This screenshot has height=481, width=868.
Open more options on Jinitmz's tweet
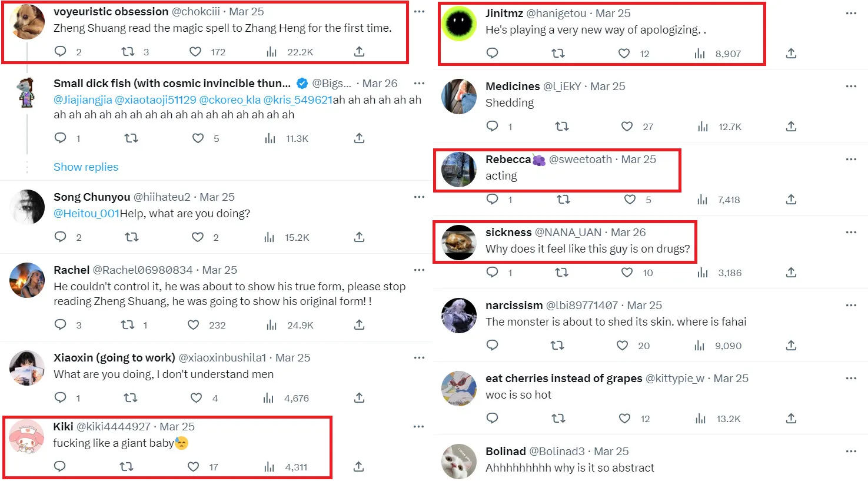click(851, 14)
